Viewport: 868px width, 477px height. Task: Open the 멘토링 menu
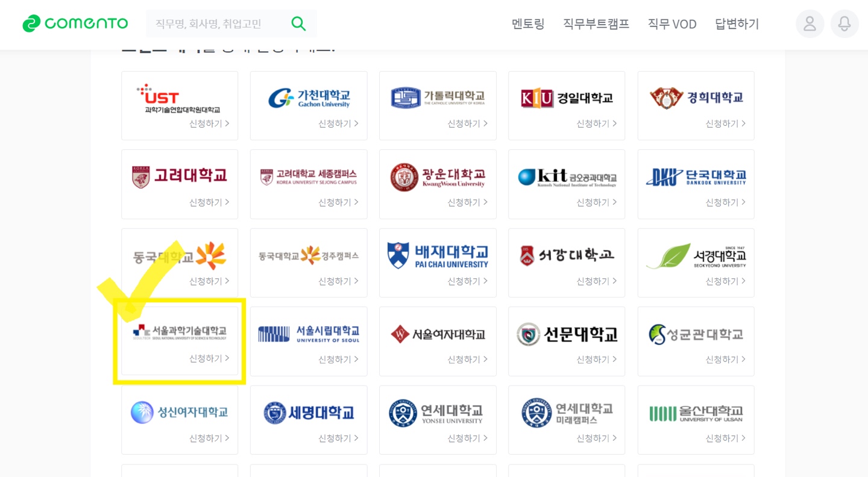tap(528, 24)
